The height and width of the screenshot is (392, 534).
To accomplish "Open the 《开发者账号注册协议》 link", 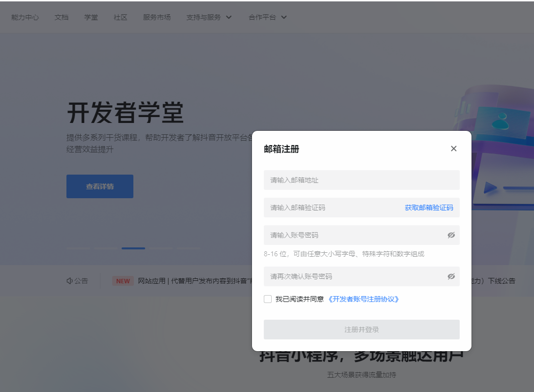I will (x=363, y=299).
